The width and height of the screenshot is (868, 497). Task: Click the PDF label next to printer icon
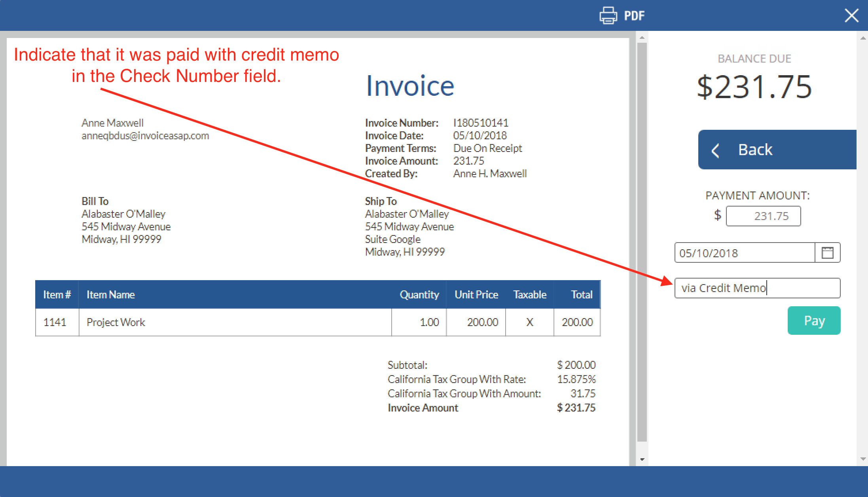(634, 16)
